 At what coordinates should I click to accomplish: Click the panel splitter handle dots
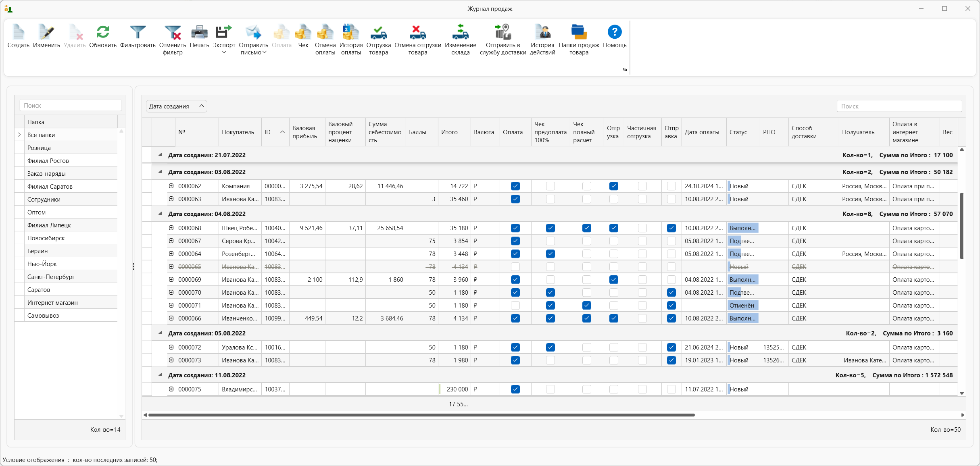pos(133,266)
